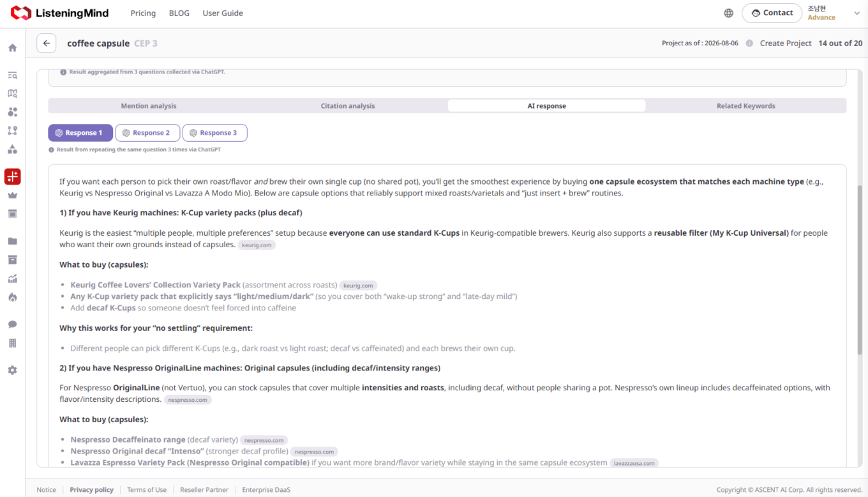868x497 pixels.
Task: Switch to Mention analysis tab
Action: click(x=149, y=105)
